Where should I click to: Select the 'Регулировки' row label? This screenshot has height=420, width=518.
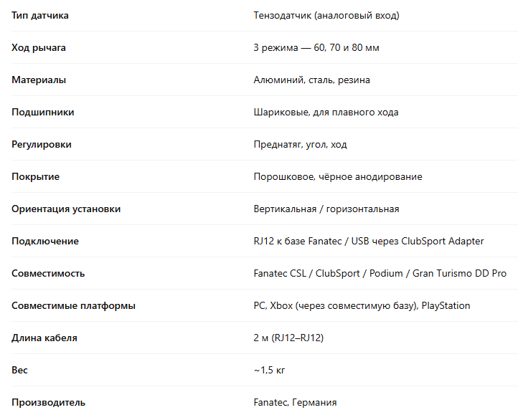coord(42,144)
